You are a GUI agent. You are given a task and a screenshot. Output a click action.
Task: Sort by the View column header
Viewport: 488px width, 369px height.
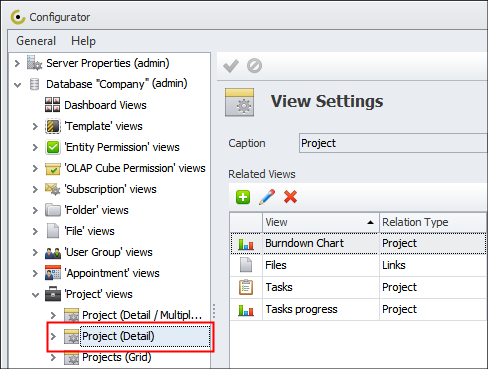pyautogui.click(x=320, y=222)
